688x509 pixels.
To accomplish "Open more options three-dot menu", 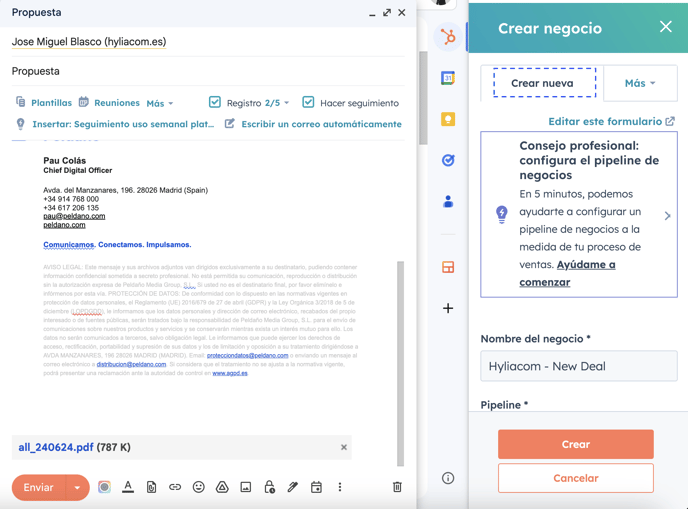I will click(340, 487).
